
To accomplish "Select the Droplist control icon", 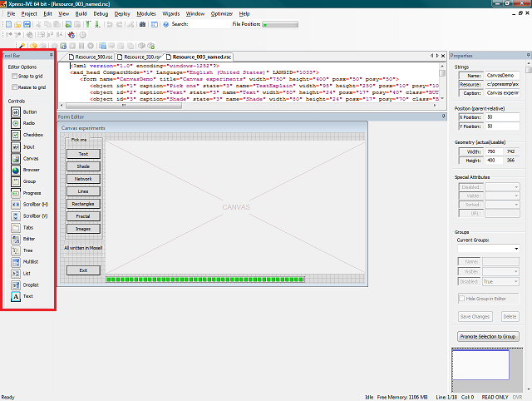I will point(16,285).
